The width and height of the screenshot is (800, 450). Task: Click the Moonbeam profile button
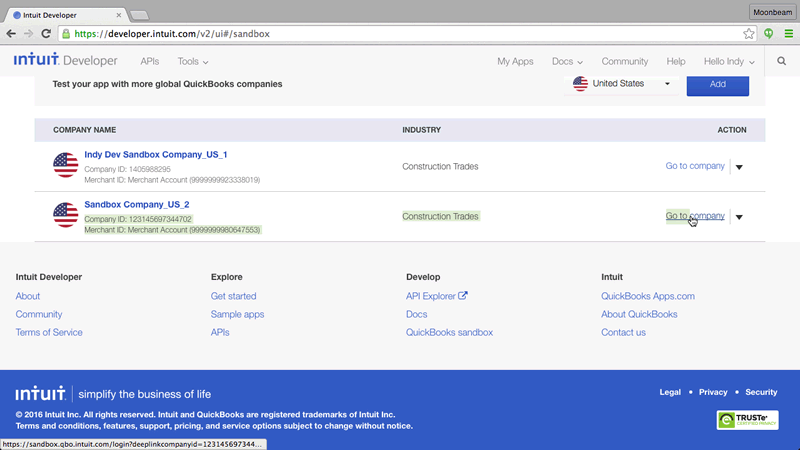tap(772, 12)
